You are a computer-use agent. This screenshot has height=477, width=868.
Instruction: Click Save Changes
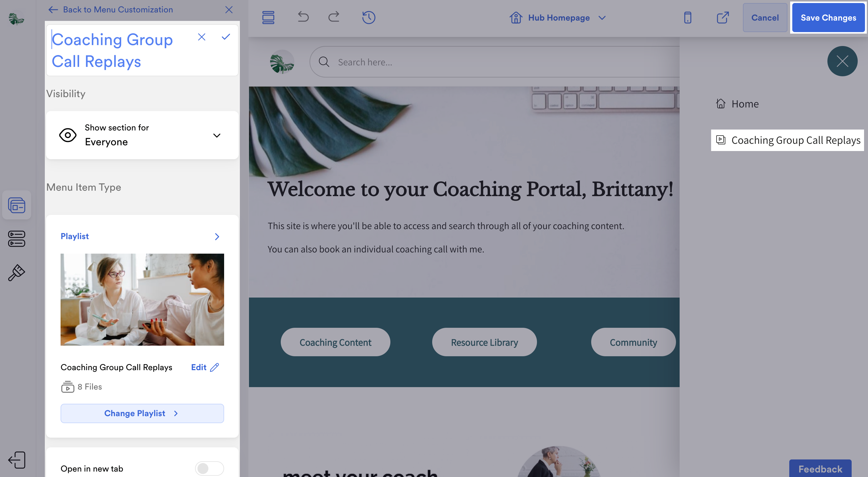click(828, 18)
